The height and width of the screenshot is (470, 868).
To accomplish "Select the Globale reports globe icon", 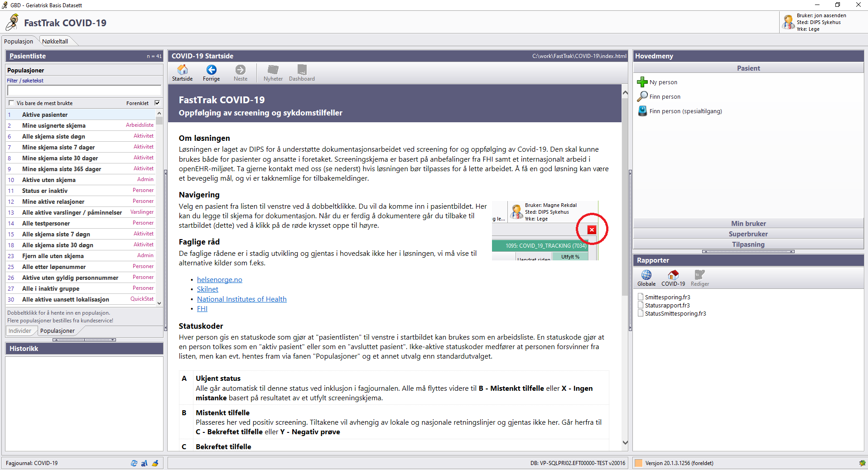I will [x=646, y=275].
